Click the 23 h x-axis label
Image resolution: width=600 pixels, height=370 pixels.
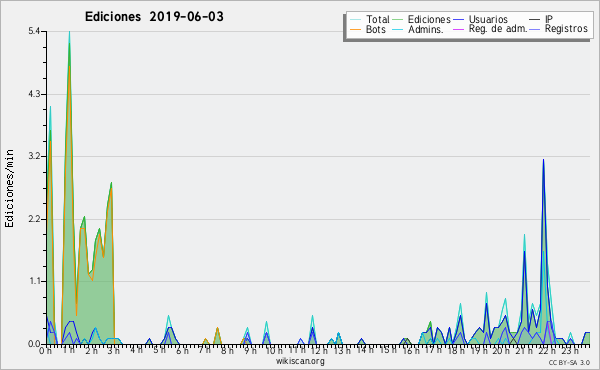[x=569, y=350]
